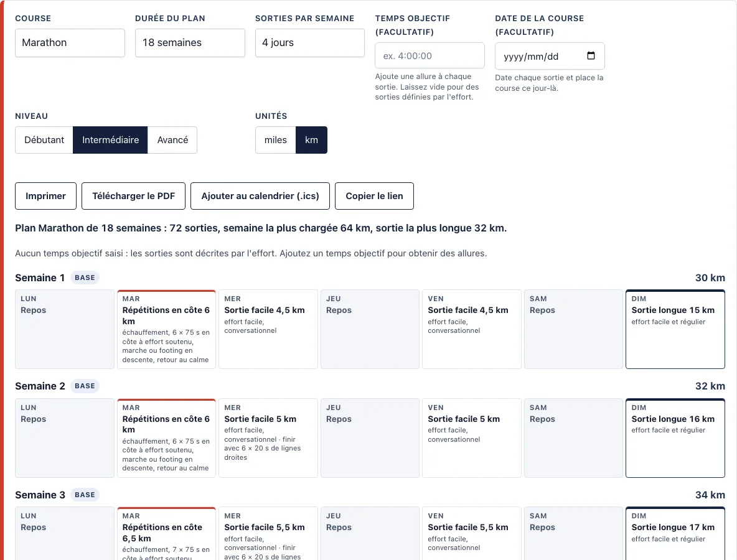Click the Semaine 3 heading
This screenshot has height=560, width=737.
[40, 495]
